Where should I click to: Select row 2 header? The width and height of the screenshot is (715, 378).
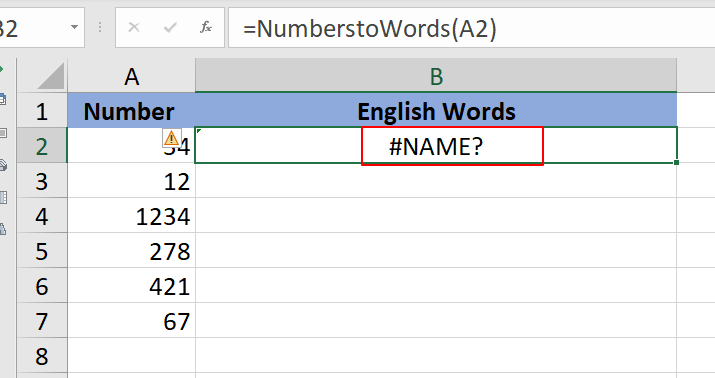tap(42, 145)
